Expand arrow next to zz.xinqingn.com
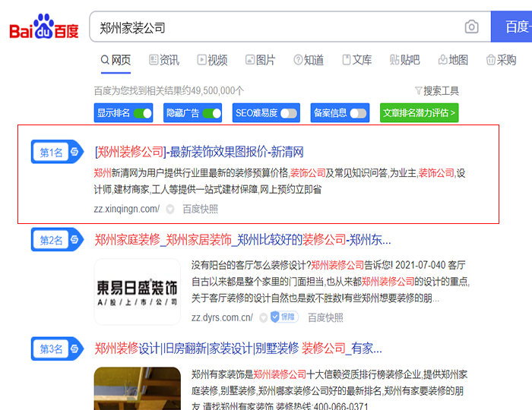The height and width of the screenshot is (410, 532). pos(170,210)
